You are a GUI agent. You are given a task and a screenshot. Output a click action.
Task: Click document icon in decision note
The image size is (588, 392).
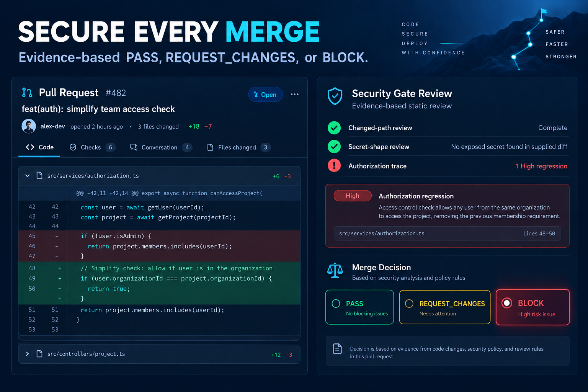pos(337,349)
